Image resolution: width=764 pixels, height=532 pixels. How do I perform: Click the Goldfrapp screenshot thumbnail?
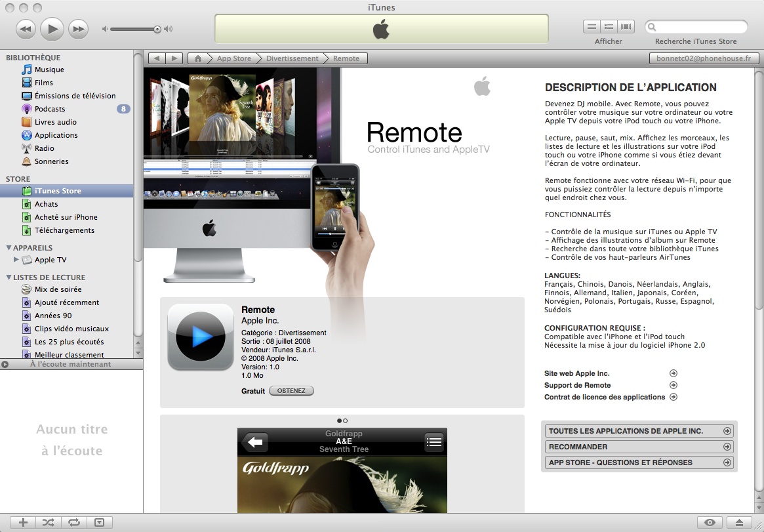[342, 470]
